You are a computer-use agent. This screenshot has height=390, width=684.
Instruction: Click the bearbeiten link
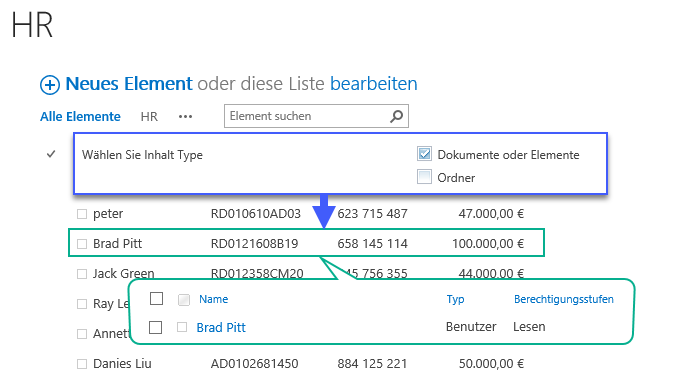[374, 84]
